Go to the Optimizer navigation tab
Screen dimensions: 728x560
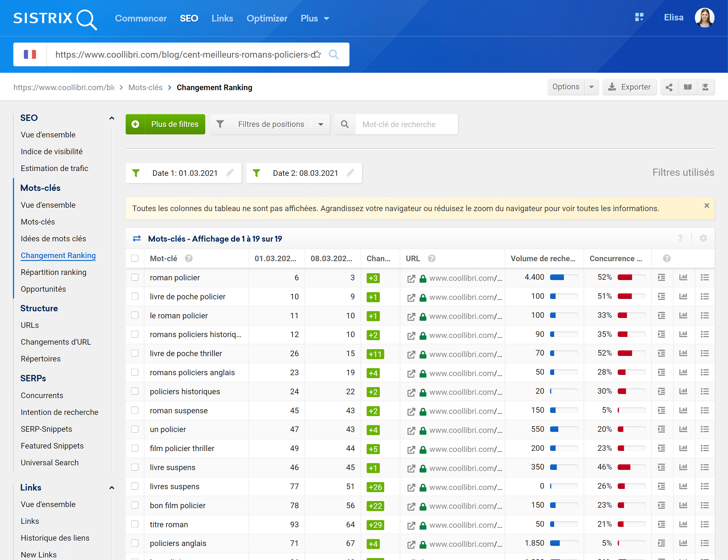point(267,19)
